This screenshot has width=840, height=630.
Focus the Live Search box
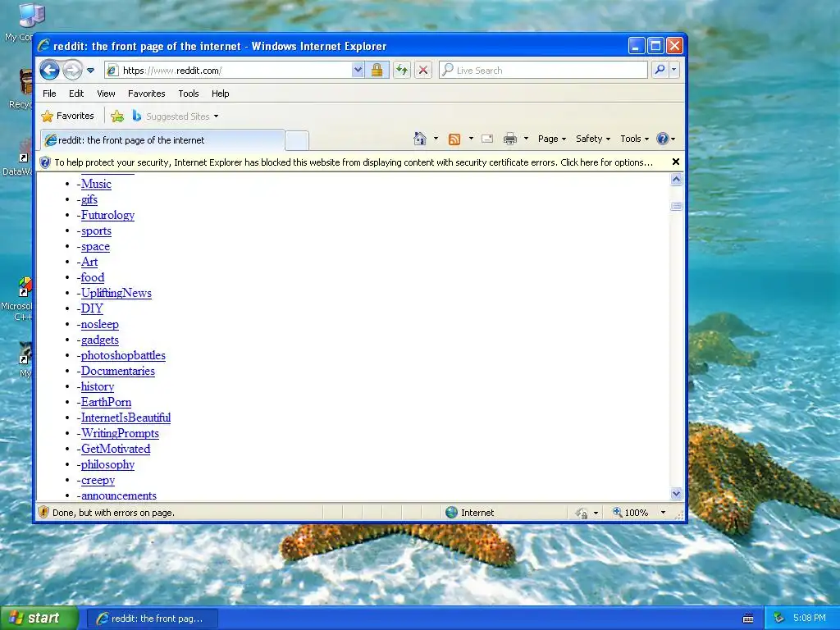(x=543, y=71)
